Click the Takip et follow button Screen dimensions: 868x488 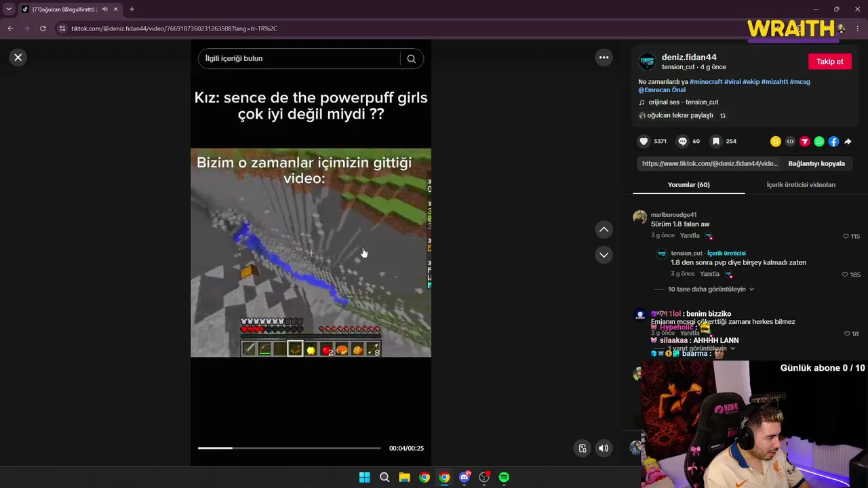[829, 62]
